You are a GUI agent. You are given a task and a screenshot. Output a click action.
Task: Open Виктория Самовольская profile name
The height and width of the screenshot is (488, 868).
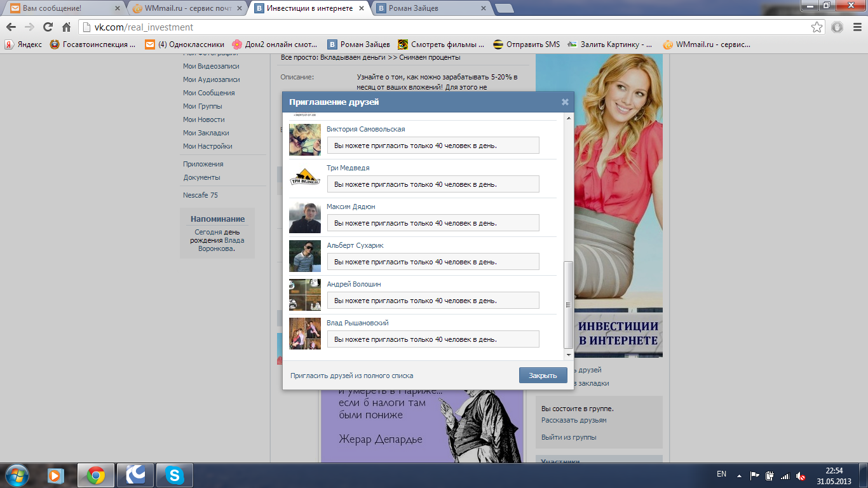(365, 129)
